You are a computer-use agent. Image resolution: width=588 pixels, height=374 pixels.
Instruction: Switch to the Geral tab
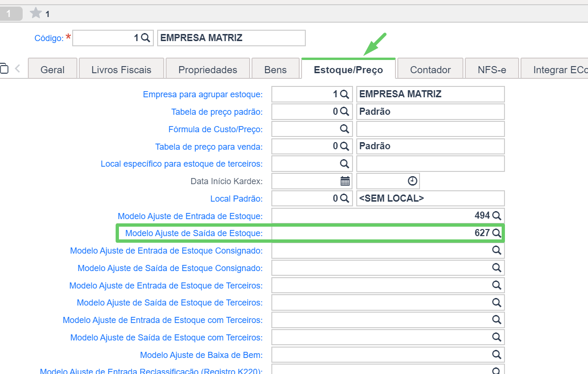(52, 69)
